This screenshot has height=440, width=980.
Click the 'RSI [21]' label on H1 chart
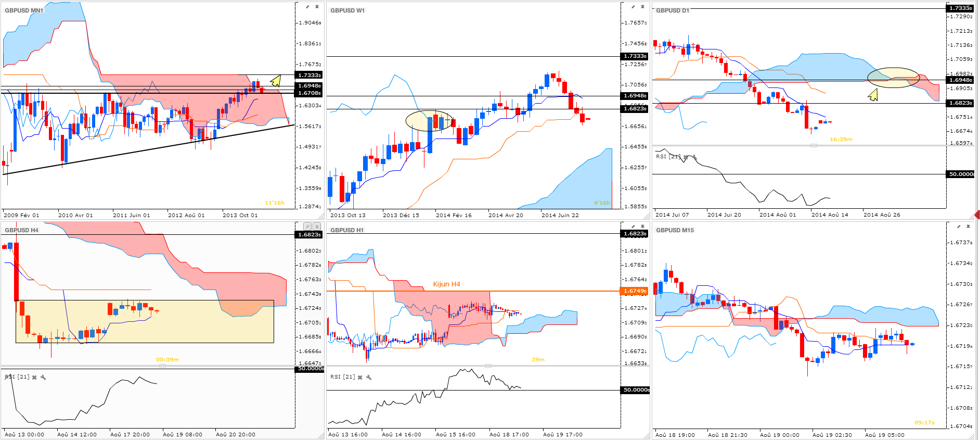[342, 377]
